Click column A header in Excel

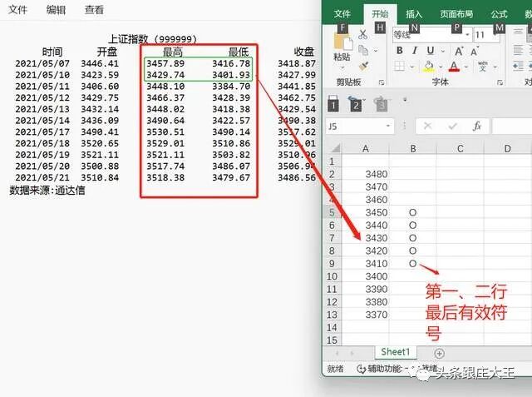coord(366,148)
